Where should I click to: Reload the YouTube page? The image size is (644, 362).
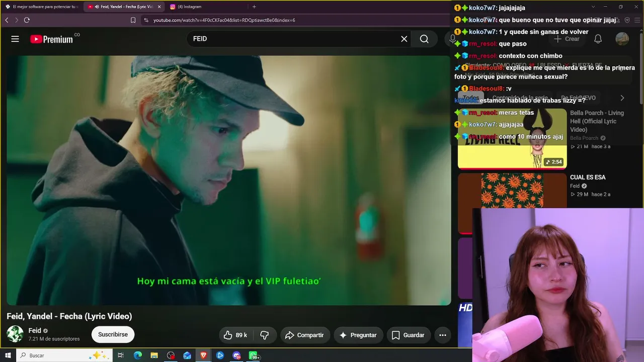coord(27,20)
